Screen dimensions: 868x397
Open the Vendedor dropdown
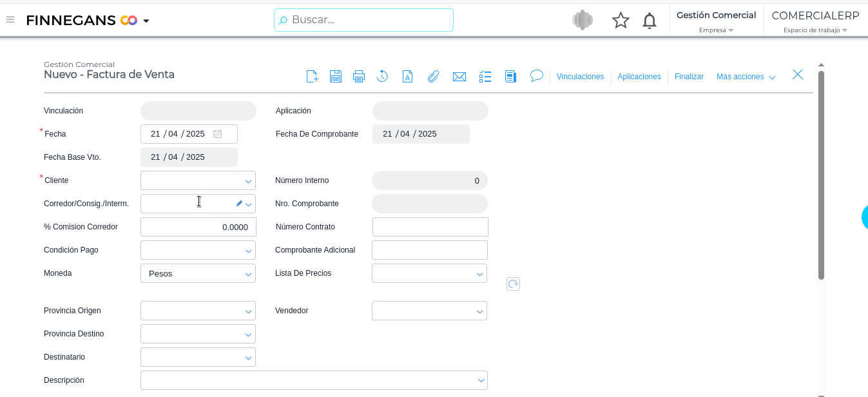click(479, 311)
